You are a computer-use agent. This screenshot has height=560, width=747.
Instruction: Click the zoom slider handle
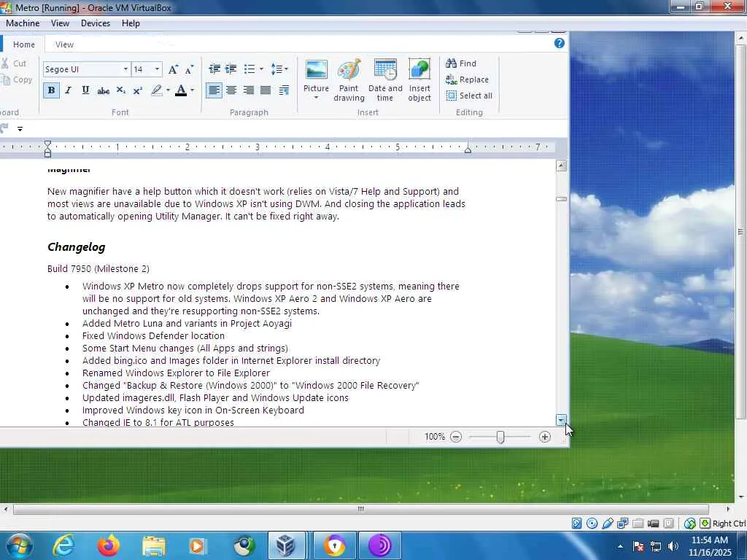(500, 437)
